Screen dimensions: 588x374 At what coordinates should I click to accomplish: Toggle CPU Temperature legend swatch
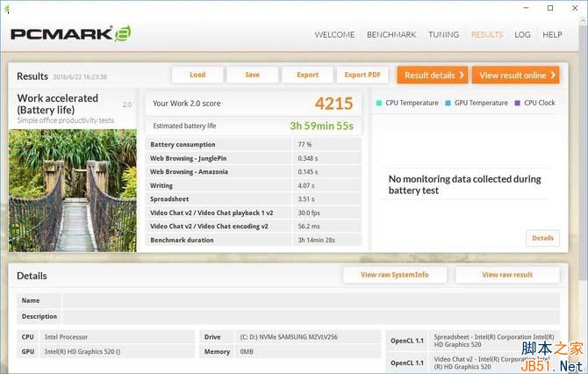(379, 103)
